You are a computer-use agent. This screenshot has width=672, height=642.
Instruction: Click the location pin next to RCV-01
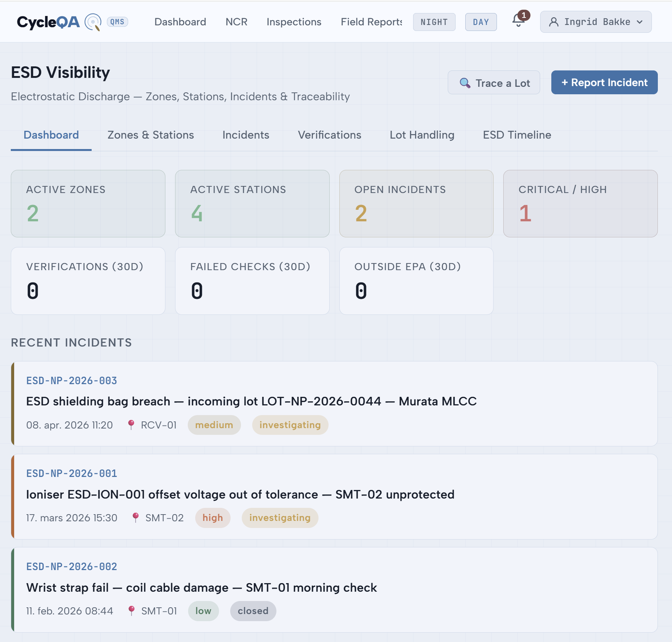131,425
